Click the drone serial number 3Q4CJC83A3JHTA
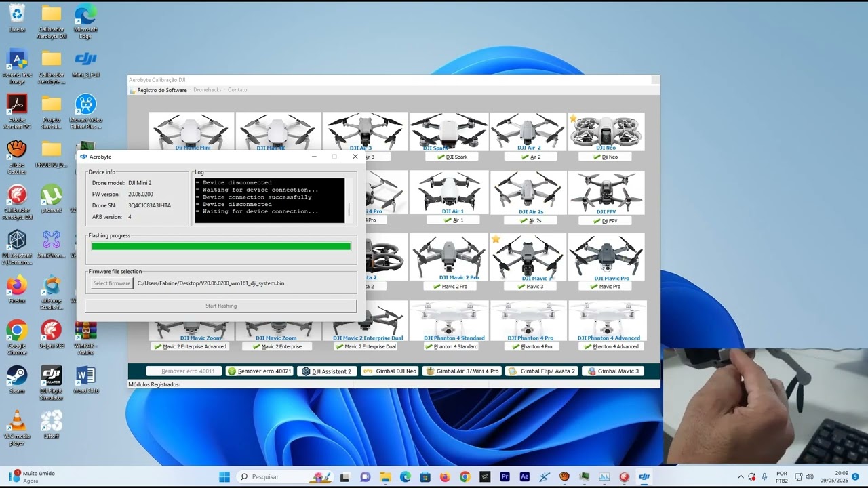This screenshot has height=488, width=868. (x=149, y=205)
